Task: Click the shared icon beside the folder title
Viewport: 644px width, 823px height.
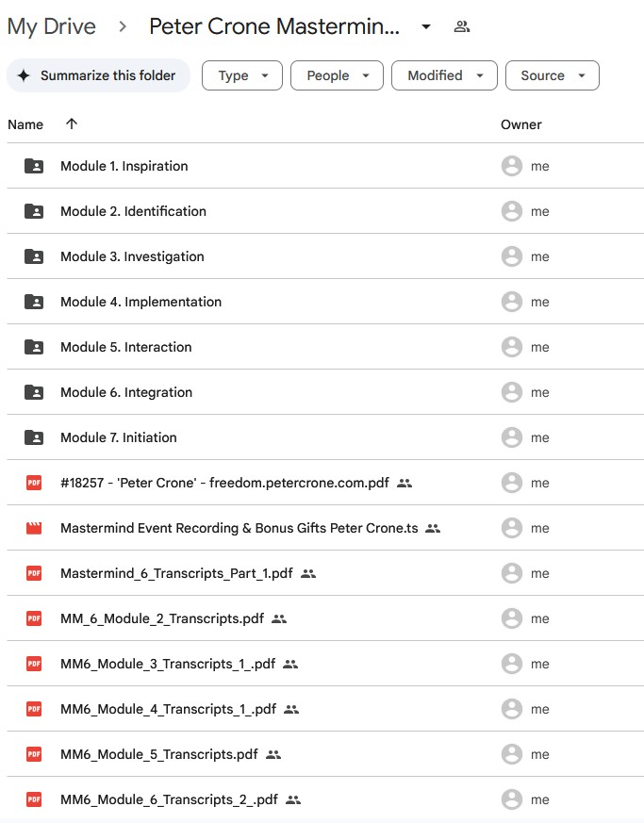Action: click(461, 26)
